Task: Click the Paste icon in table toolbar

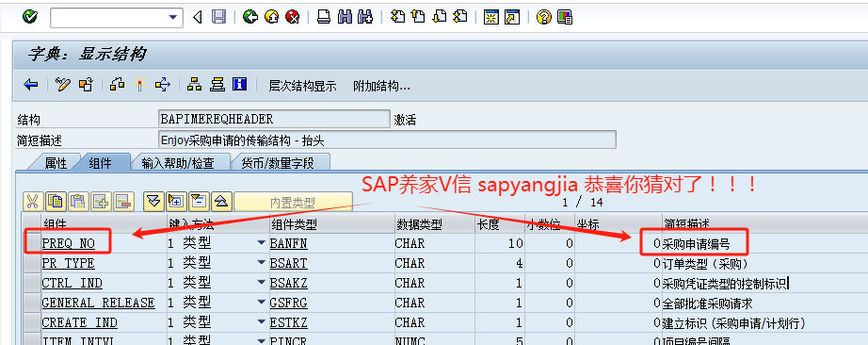Action: tap(78, 202)
